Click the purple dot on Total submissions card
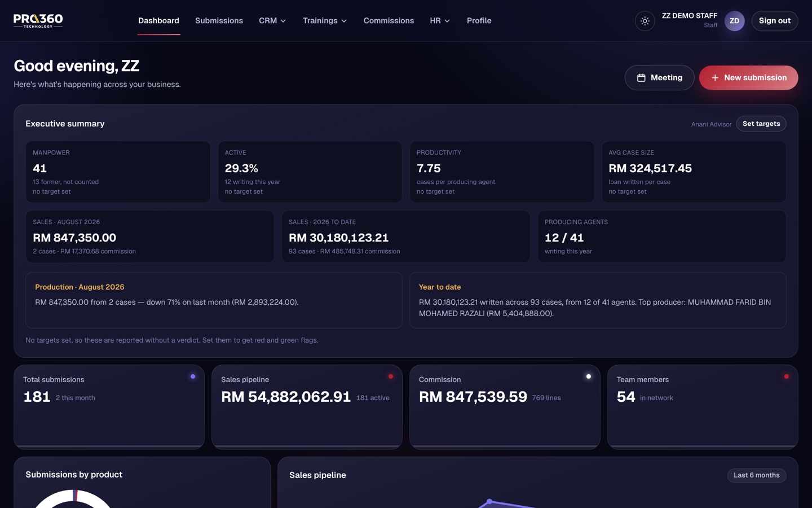 pyautogui.click(x=193, y=376)
